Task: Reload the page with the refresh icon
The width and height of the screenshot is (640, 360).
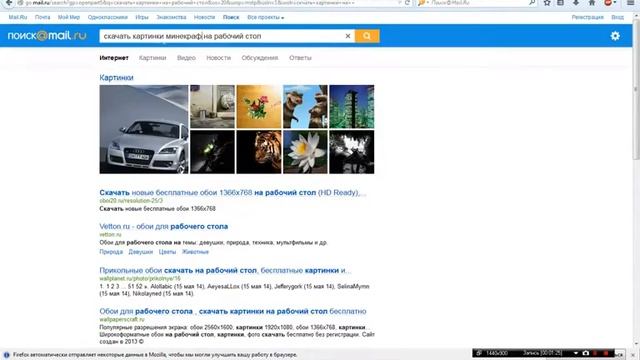Action: 407,2
